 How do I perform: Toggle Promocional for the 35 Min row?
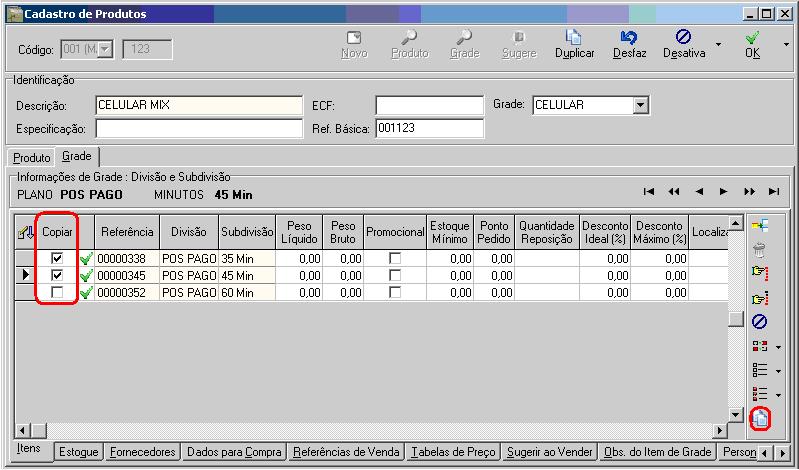pos(395,258)
